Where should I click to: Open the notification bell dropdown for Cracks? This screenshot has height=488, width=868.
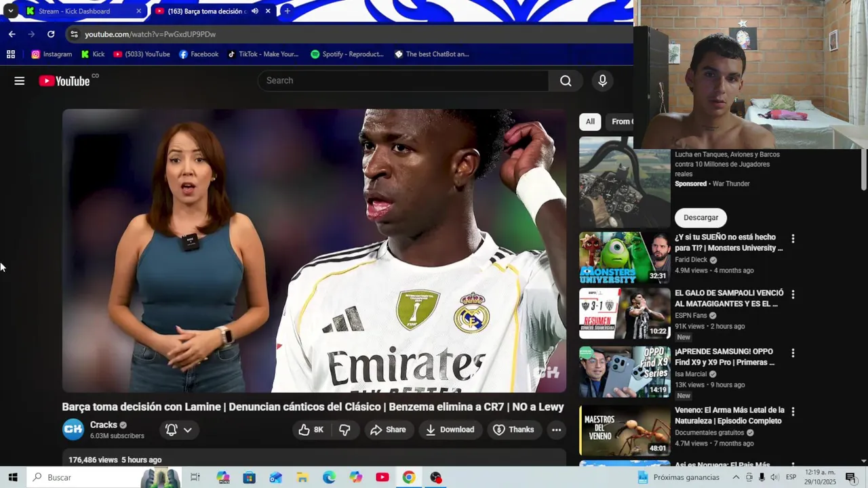tap(179, 430)
